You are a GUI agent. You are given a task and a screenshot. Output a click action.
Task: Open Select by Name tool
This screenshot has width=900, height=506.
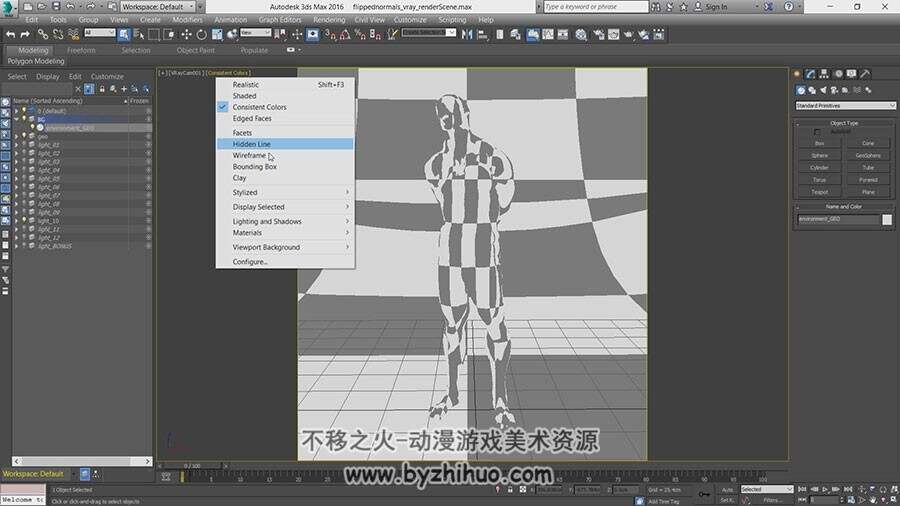[139, 34]
